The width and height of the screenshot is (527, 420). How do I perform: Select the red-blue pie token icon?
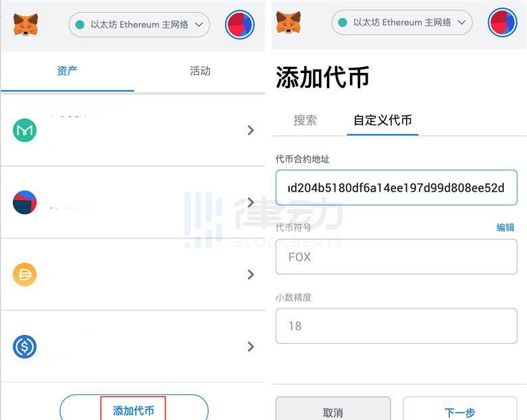(x=24, y=203)
